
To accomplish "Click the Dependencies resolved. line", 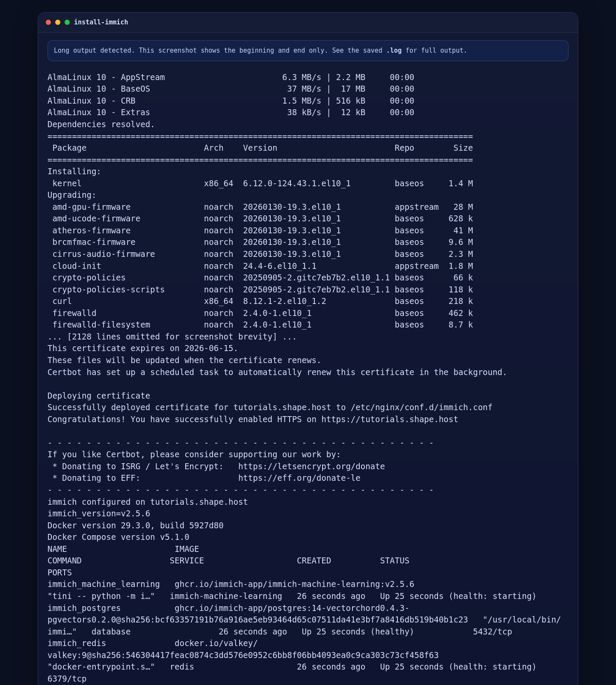I will [101, 125].
